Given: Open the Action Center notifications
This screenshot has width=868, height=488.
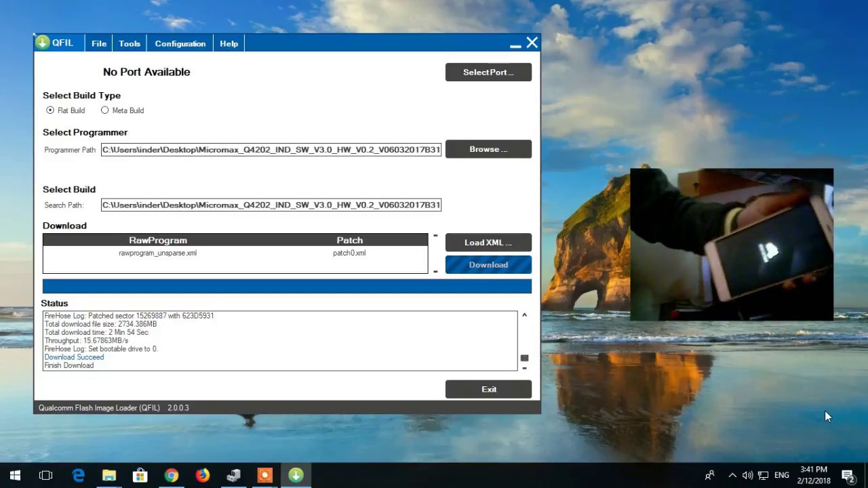Looking at the screenshot, I should [848, 475].
